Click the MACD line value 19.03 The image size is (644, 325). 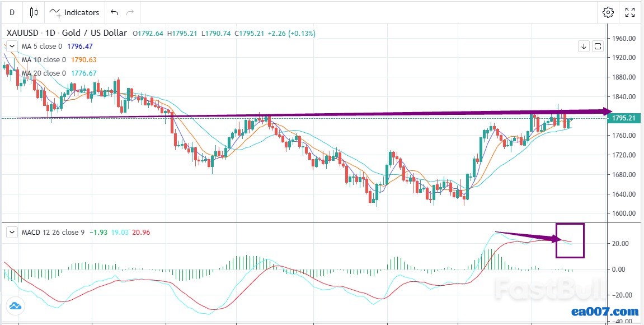(x=120, y=233)
